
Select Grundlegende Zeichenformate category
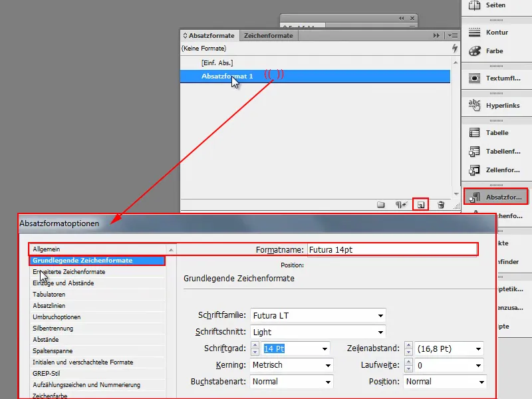tap(98, 261)
